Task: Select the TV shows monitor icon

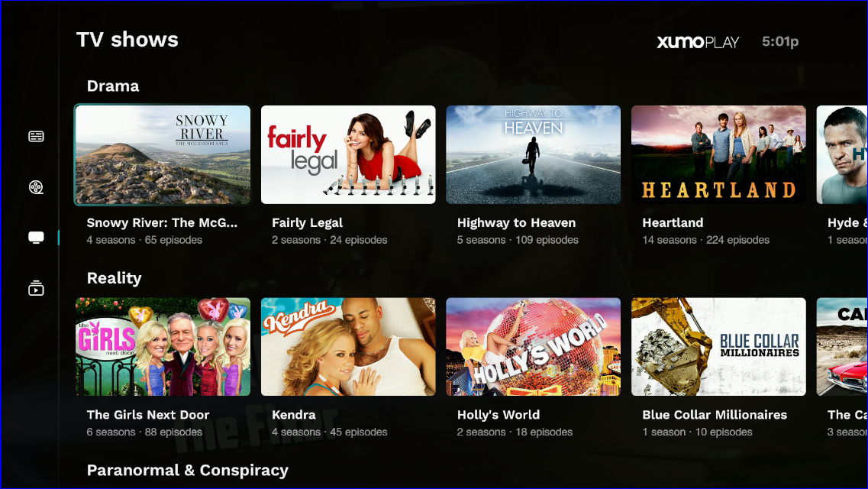Action: [36, 238]
